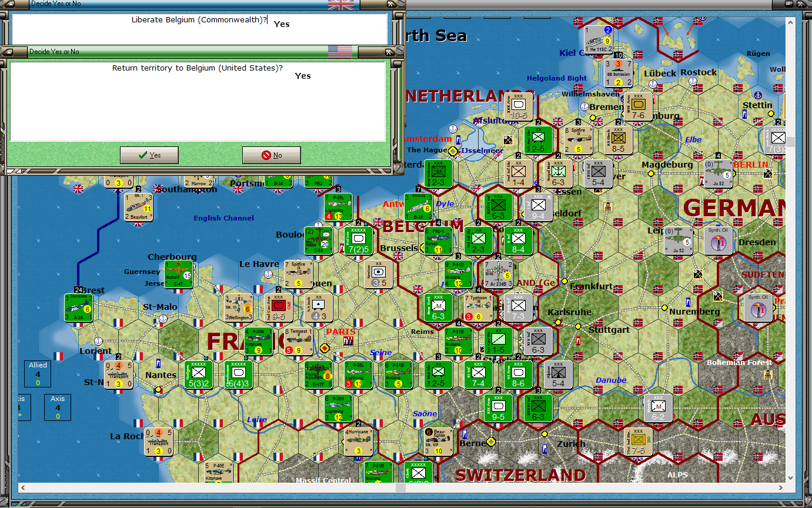Click the Allied score panel
812x508 pixels.
click(38, 374)
